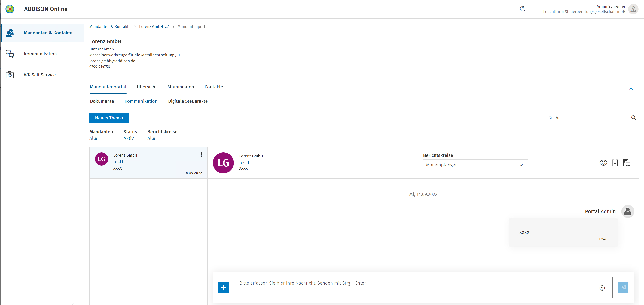Click the email lorenz.gmbh@addison.de

pyautogui.click(x=112, y=61)
